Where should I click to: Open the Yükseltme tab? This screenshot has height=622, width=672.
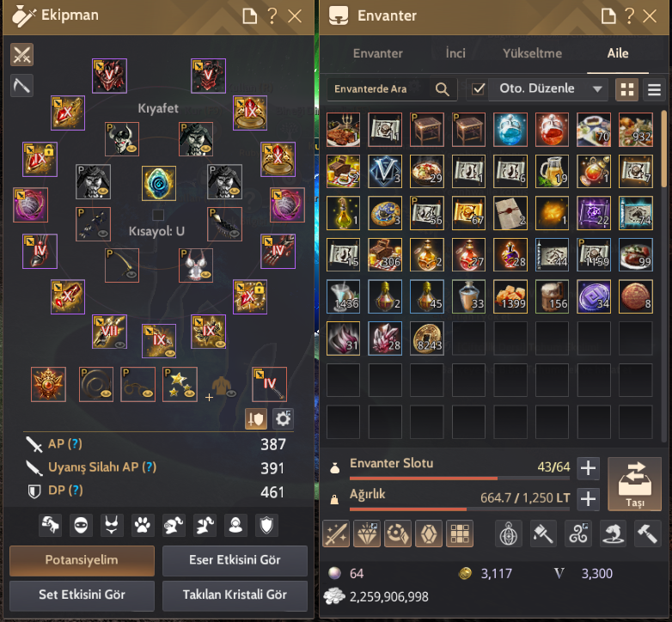(x=532, y=53)
